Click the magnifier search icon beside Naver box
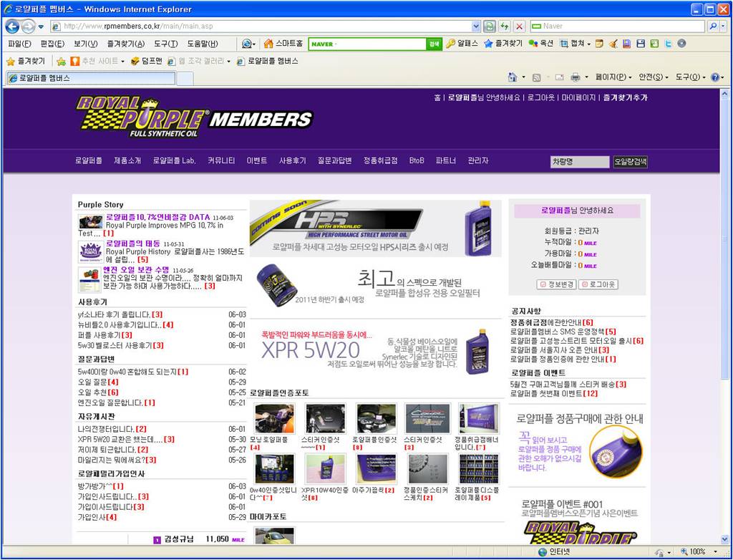 pos(713,26)
